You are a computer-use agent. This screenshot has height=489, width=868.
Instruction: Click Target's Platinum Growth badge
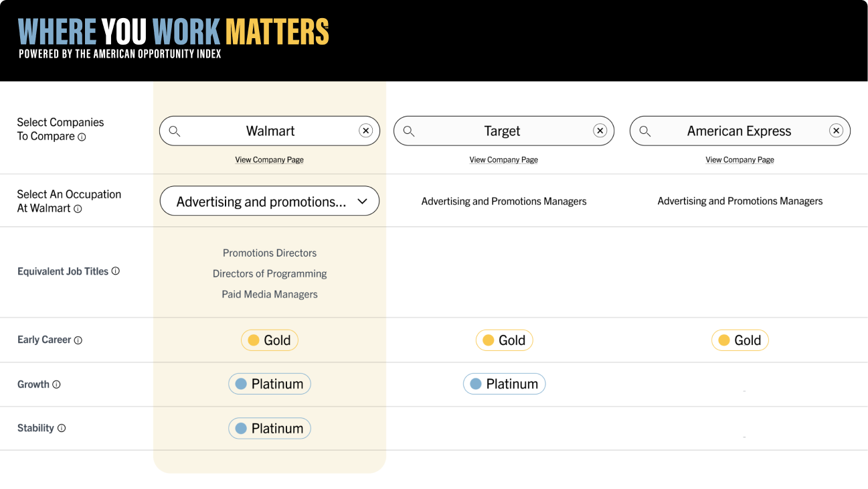pos(504,384)
